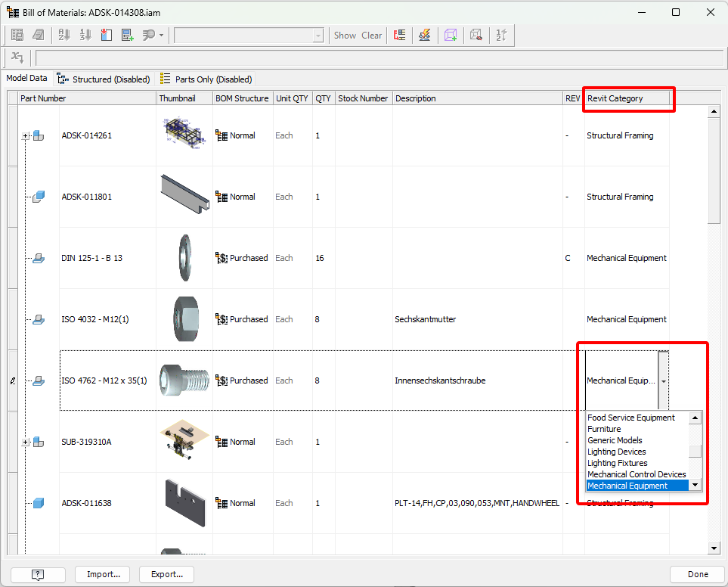Click the component icon of ISO 4762 row

[x=39, y=380]
